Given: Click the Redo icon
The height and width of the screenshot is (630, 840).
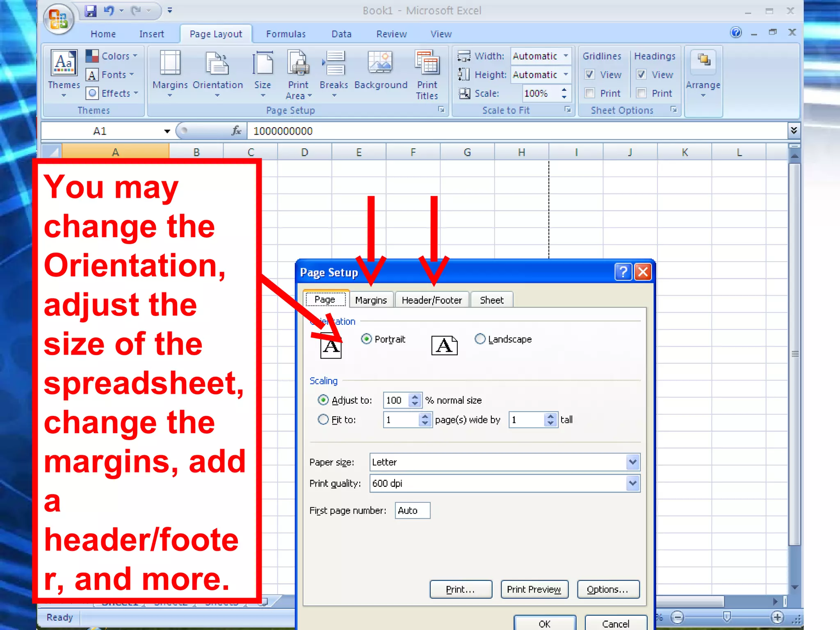Looking at the screenshot, I should pyautogui.click(x=136, y=11).
